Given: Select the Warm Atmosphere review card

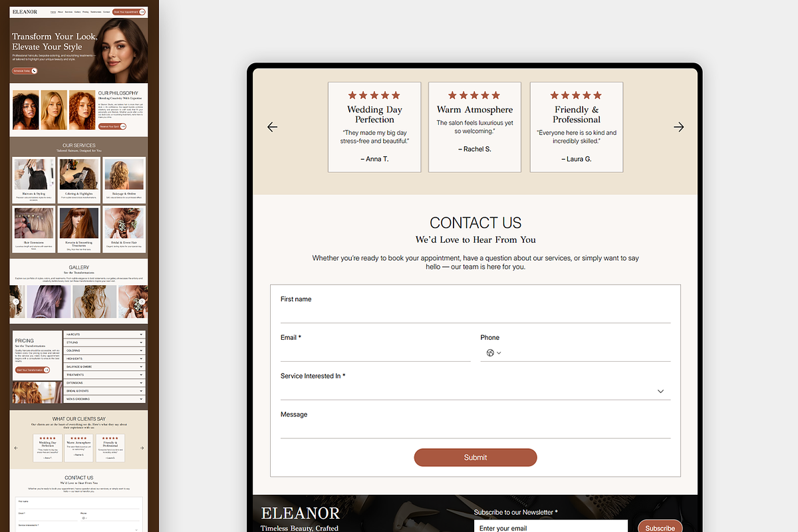Looking at the screenshot, I should point(475,127).
